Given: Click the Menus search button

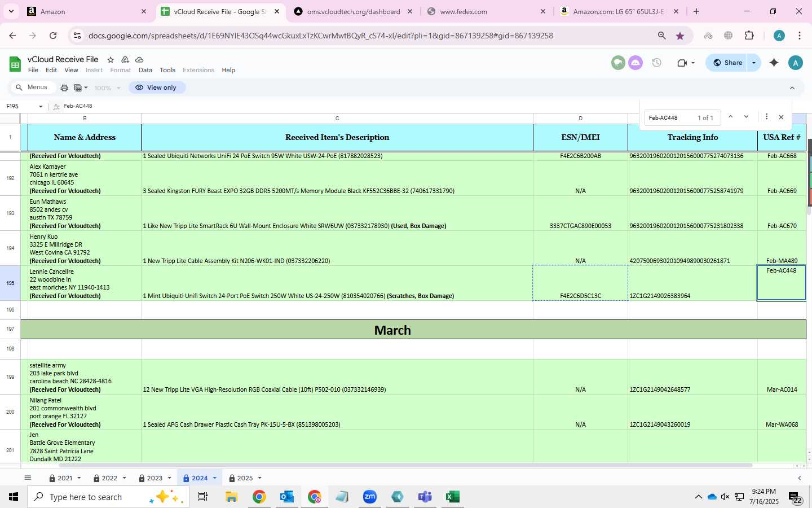Looking at the screenshot, I should pos(32,87).
